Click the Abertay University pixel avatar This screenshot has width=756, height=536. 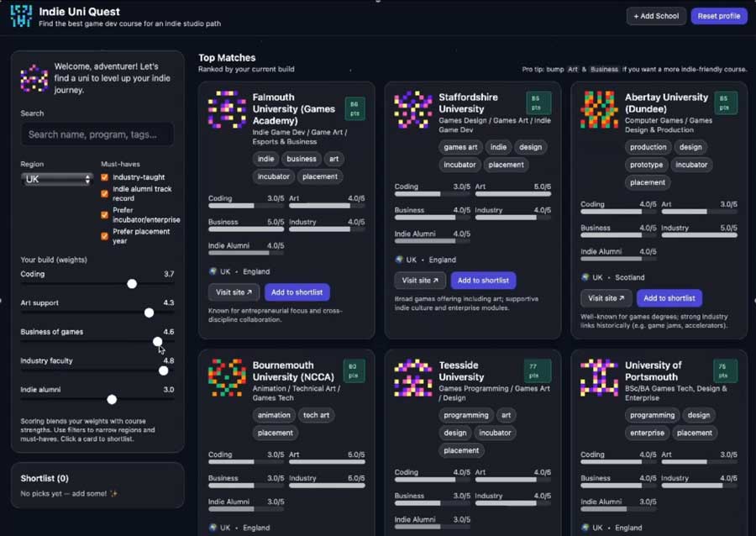599,110
